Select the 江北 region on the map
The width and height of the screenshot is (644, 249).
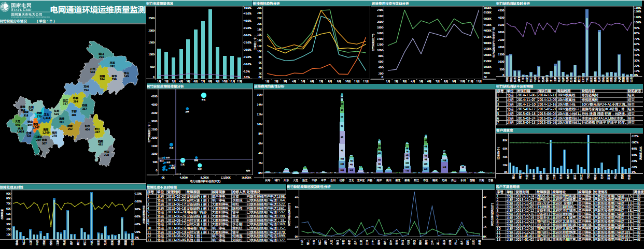pos(47,114)
